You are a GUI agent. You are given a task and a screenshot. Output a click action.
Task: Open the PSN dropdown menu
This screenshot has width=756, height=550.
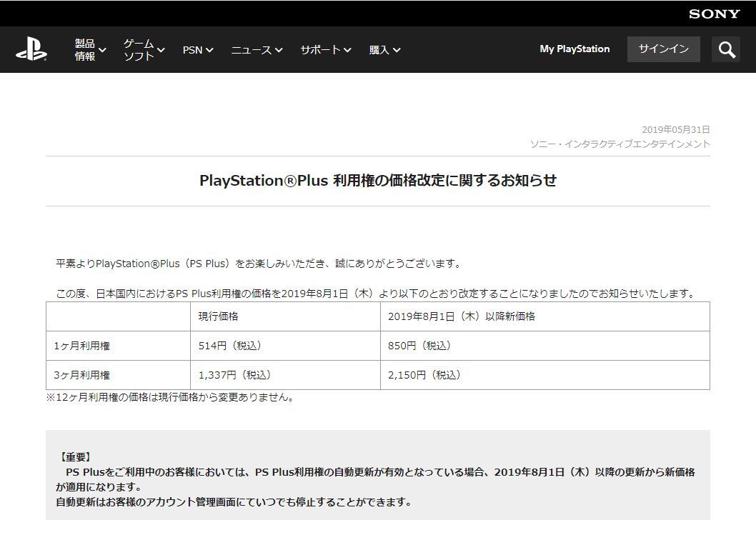(198, 50)
